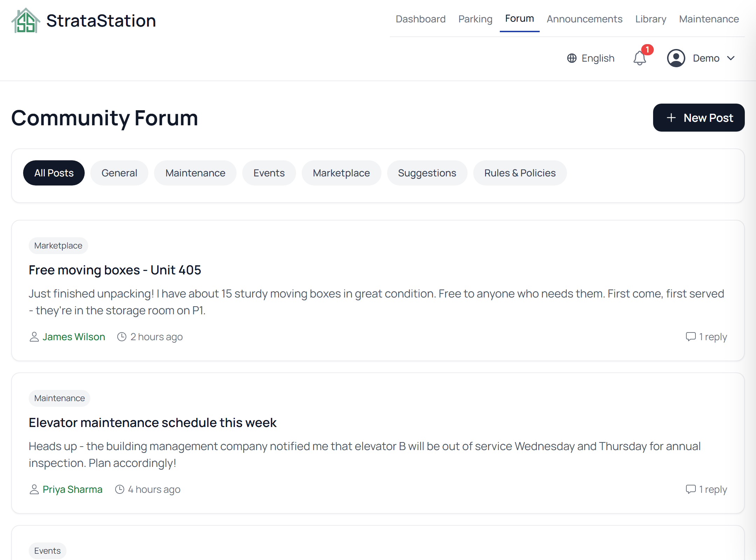
Task: Expand the Demo account dropdown chevron
Action: 731,58
